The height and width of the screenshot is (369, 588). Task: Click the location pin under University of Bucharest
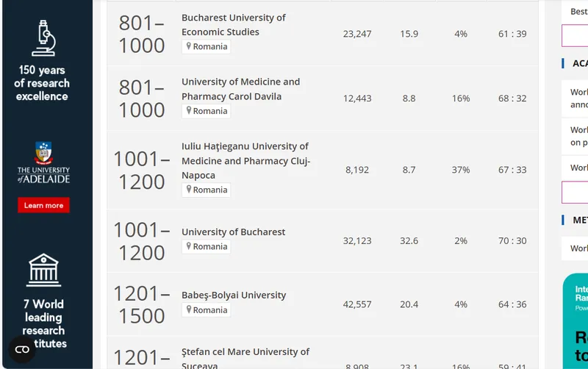[x=189, y=246]
